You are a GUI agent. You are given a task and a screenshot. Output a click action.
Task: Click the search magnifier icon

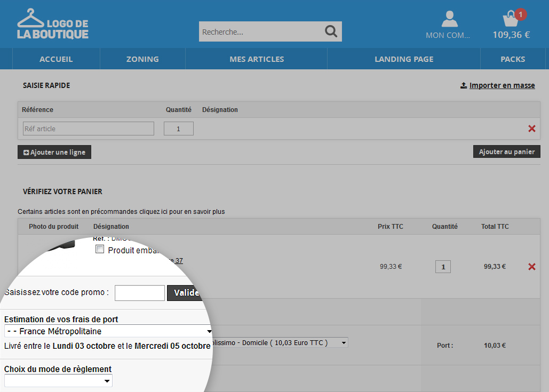(331, 31)
